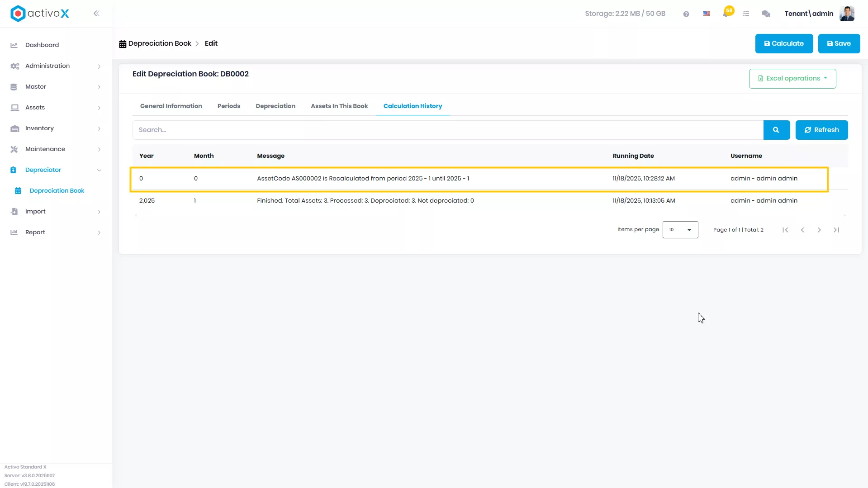Click into the Search input field

[x=448, y=130]
